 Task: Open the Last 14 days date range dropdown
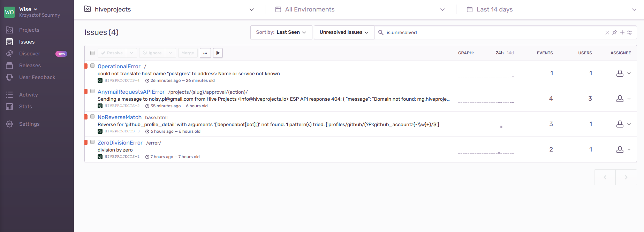click(x=552, y=9)
